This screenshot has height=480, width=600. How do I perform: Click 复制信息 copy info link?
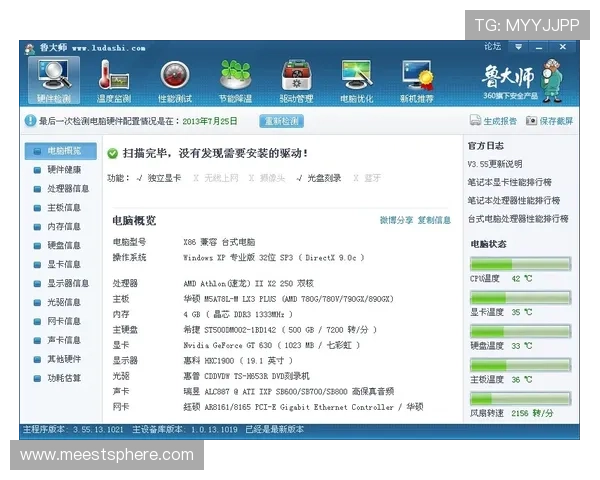tap(434, 220)
